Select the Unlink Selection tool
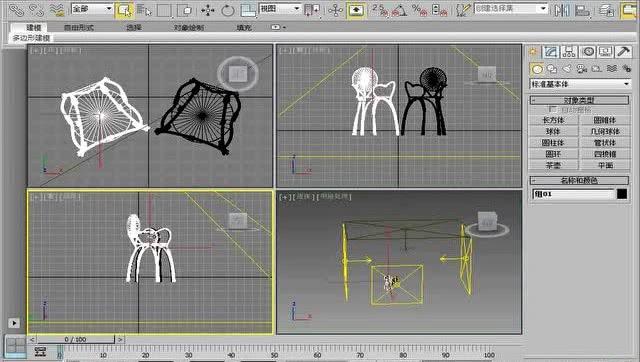This screenshot has width=640, height=362. click(x=36, y=10)
